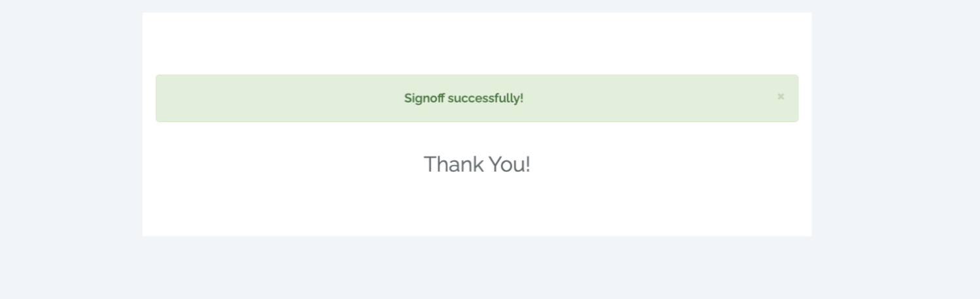Click the white area above the green alert
Image resolution: width=980 pixels, height=299 pixels.
476,42
